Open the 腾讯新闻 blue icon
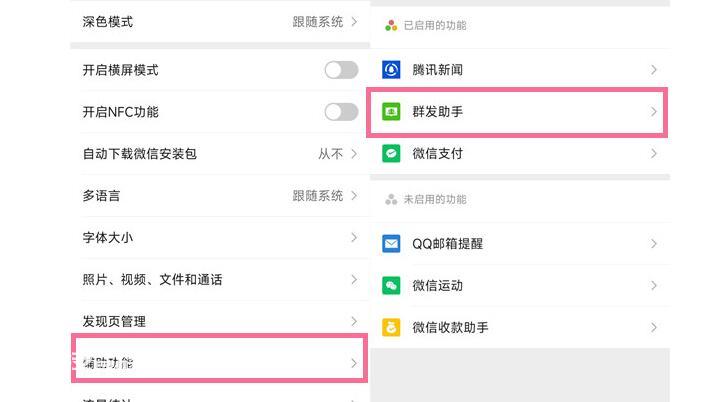This screenshot has height=402, width=722. tap(391, 70)
